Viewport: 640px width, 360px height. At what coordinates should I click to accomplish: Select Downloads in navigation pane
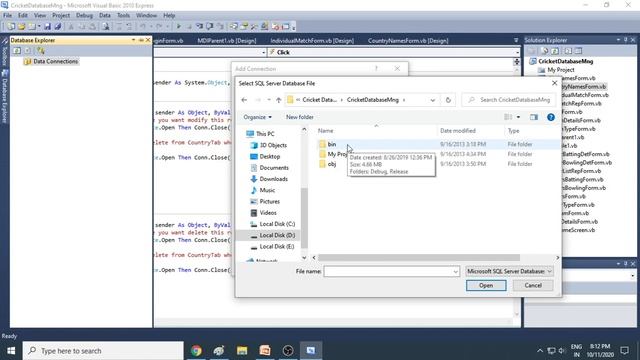pos(273,179)
